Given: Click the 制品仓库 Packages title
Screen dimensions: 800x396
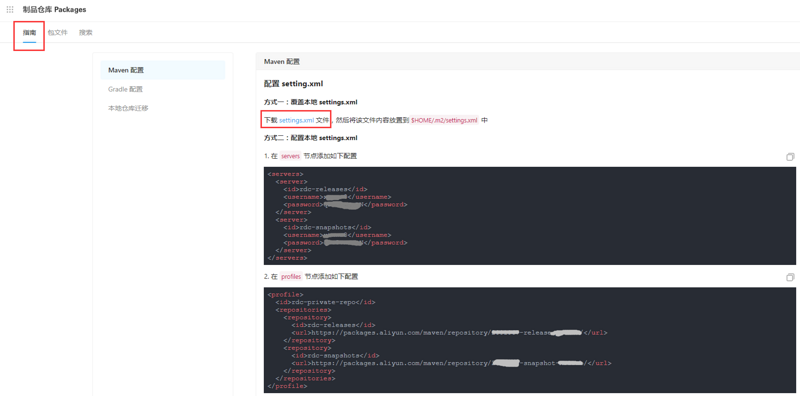Looking at the screenshot, I should pos(55,9).
